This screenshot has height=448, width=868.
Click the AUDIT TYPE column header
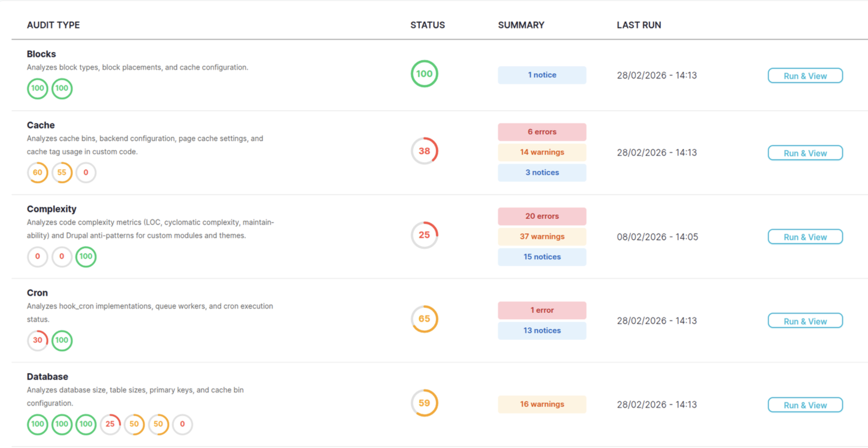[53, 25]
